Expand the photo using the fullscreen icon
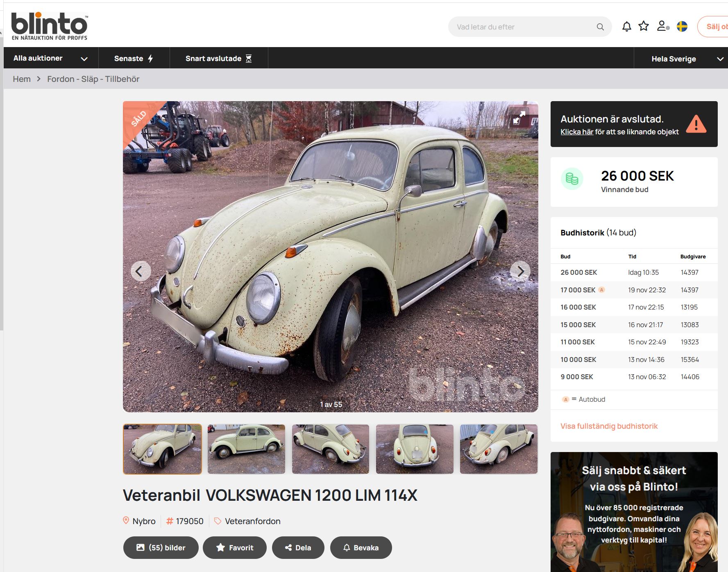The image size is (728, 572). point(519,118)
